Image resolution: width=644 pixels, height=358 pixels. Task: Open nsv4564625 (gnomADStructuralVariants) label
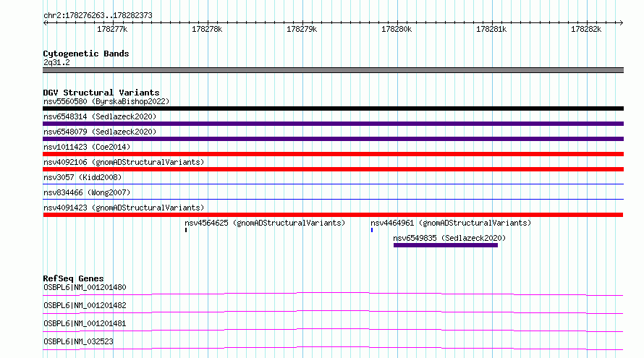265,223
